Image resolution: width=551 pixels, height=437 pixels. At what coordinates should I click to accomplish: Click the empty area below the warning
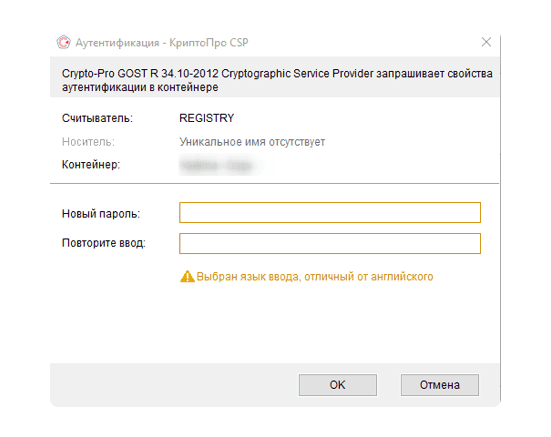tap(274, 323)
